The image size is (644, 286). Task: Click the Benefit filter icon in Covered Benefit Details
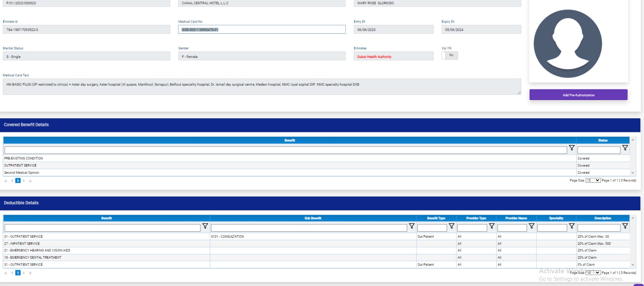click(572, 148)
